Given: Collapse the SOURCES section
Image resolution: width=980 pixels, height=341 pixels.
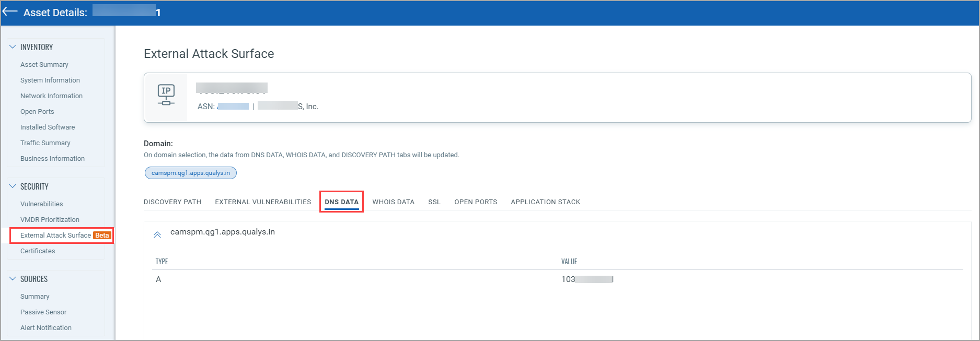Looking at the screenshot, I should 13,279.
